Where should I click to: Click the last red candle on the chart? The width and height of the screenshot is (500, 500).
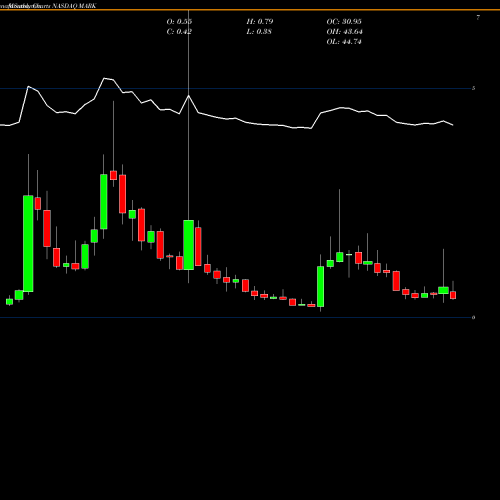pyautogui.click(x=453, y=295)
